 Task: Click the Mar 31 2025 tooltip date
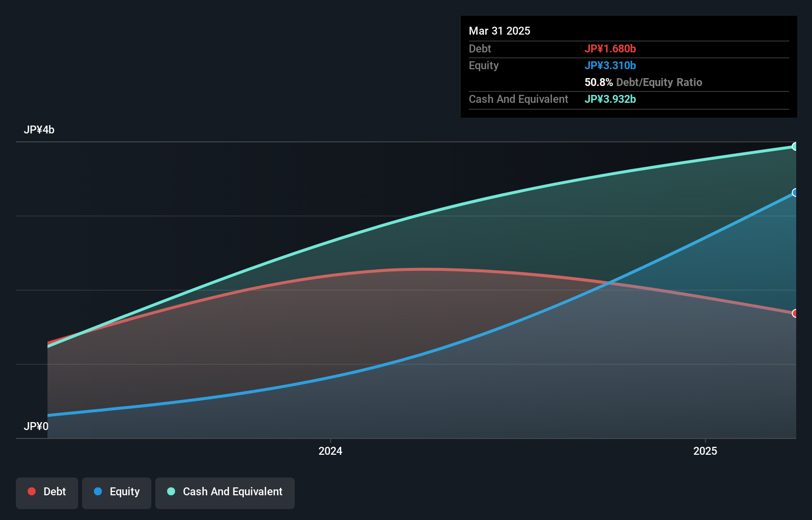[499, 31]
